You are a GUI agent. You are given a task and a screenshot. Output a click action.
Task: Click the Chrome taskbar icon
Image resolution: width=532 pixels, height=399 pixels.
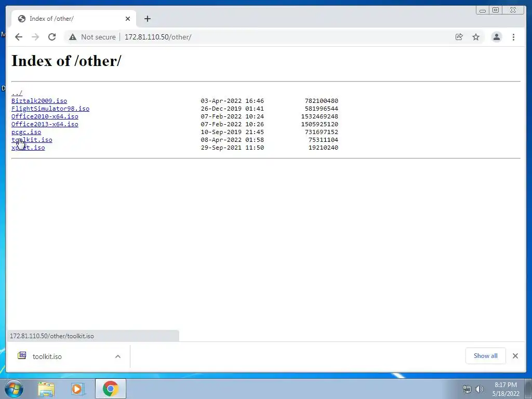pyautogui.click(x=111, y=389)
